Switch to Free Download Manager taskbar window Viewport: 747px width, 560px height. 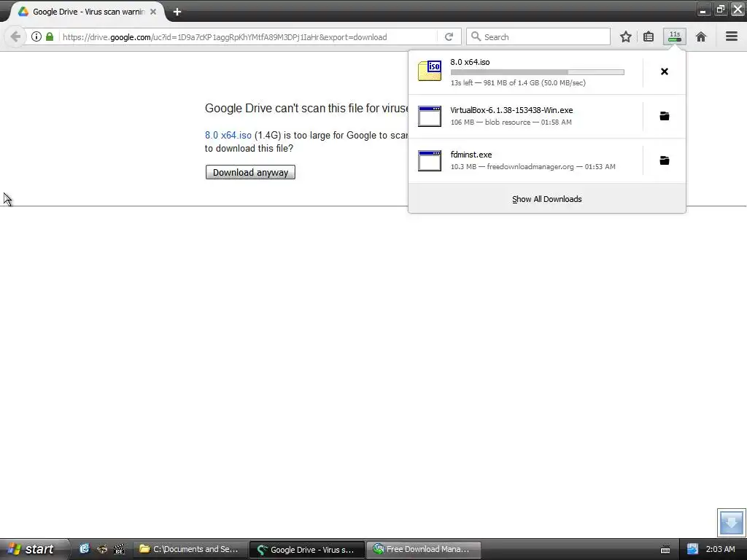[x=423, y=549]
